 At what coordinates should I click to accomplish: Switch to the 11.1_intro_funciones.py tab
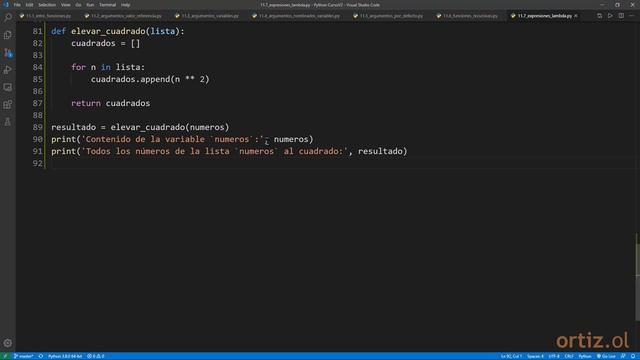(48, 16)
